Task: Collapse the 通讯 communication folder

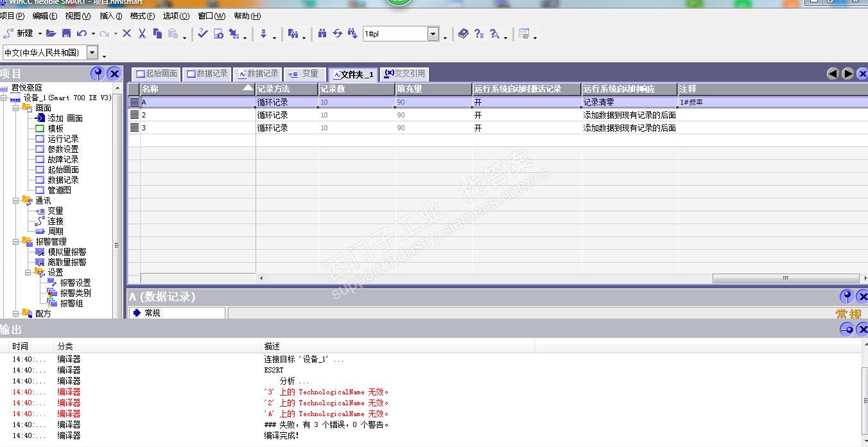Action: (x=16, y=201)
